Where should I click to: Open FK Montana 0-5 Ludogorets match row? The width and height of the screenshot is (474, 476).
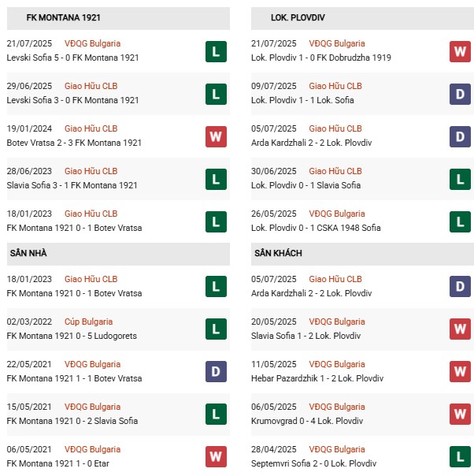(x=72, y=336)
